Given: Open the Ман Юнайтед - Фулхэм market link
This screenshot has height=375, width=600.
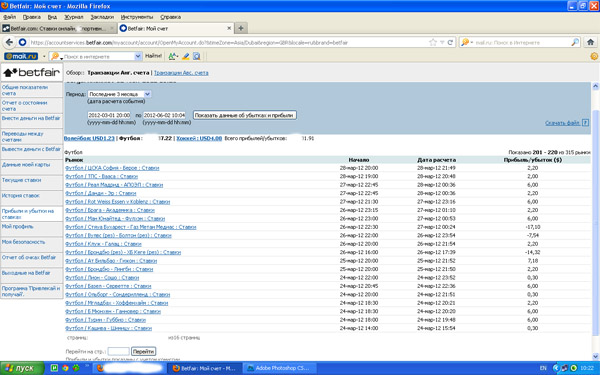Looking at the screenshot, I should click(115, 218).
